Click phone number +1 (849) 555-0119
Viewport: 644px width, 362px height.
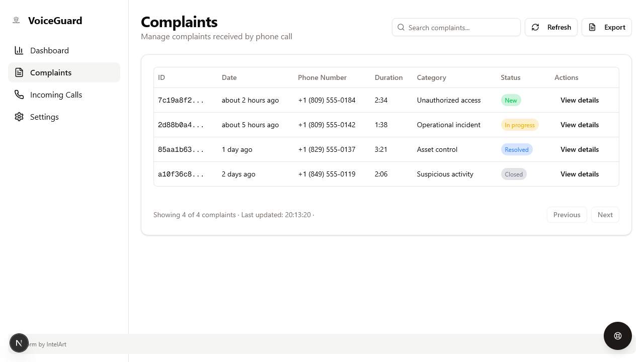pos(327,174)
